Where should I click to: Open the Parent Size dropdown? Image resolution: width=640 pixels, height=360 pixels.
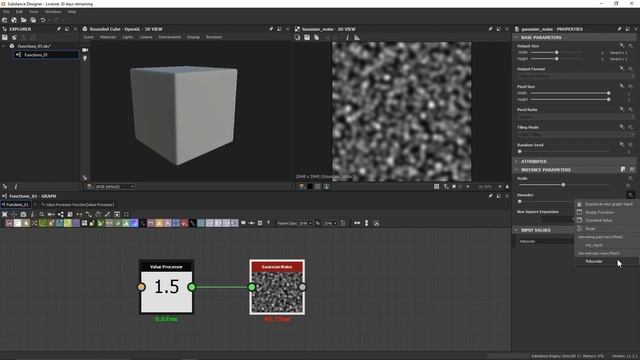point(305,223)
